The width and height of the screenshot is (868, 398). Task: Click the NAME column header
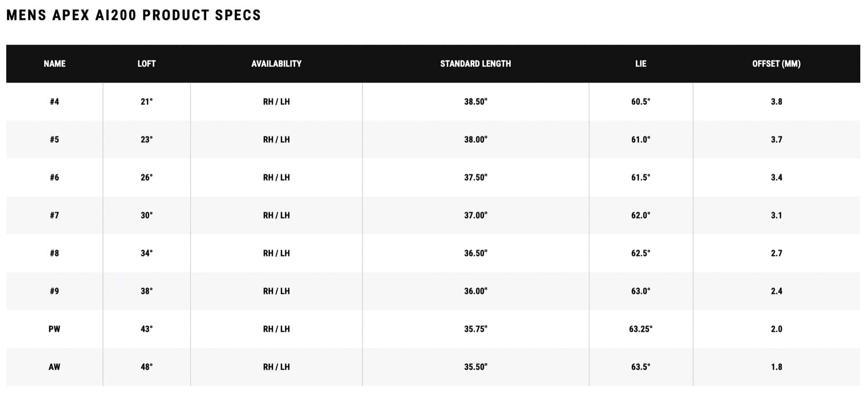click(x=54, y=64)
